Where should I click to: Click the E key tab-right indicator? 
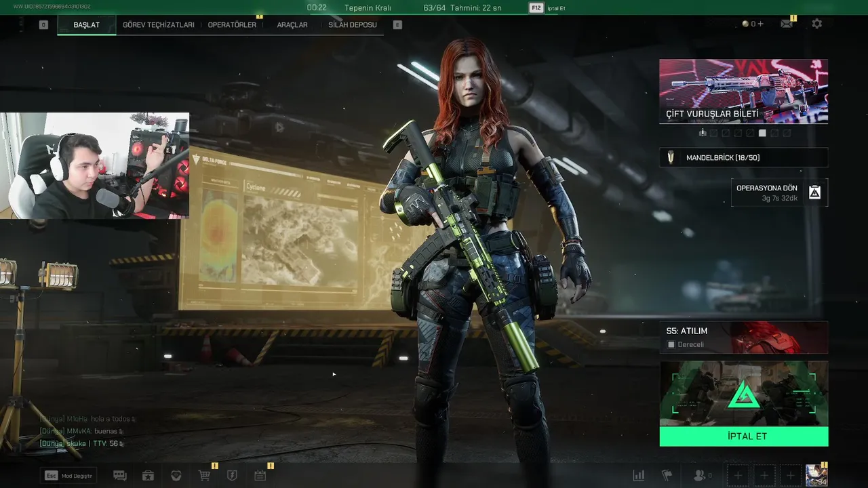pos(397,25)
